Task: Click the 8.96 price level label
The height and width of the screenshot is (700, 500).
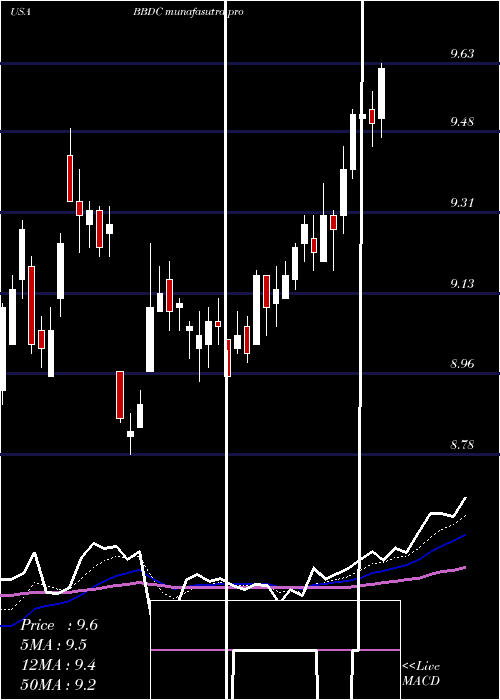Action: [x=462, y=364]
